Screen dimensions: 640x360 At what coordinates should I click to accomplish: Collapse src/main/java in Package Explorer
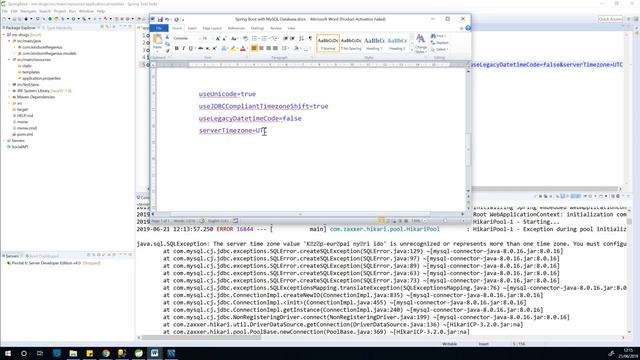coord(9,41)
